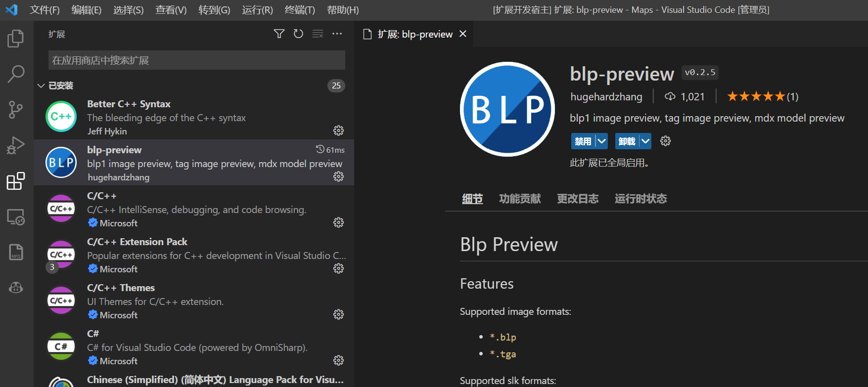Click the blp-preview activation time clock icon
The image size is (868, 387).
pos(320,149)
